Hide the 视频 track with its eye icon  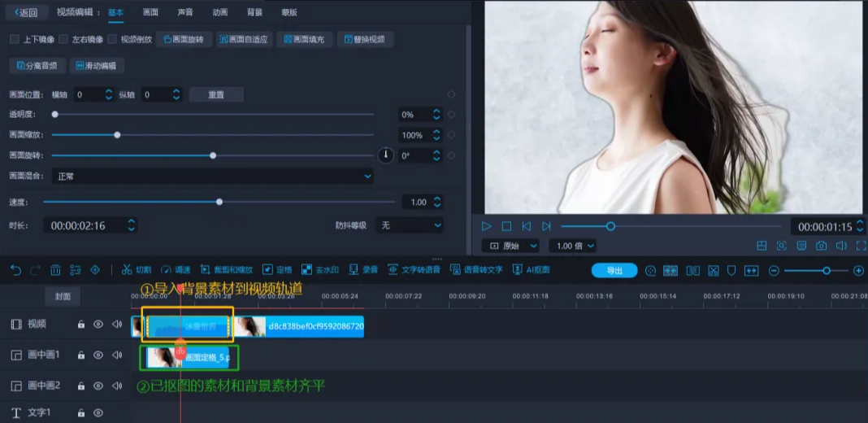(98, 325)
